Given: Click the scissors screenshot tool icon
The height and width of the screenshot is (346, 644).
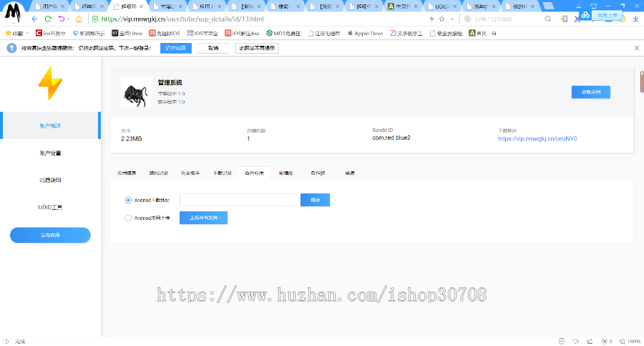Looking at the screenshot, I should (577, 19).
